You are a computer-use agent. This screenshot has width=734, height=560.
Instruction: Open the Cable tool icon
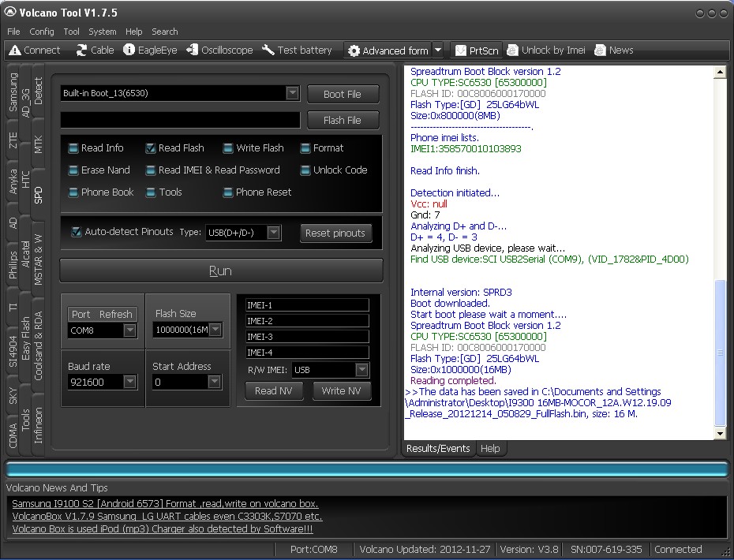click(81, 50)
